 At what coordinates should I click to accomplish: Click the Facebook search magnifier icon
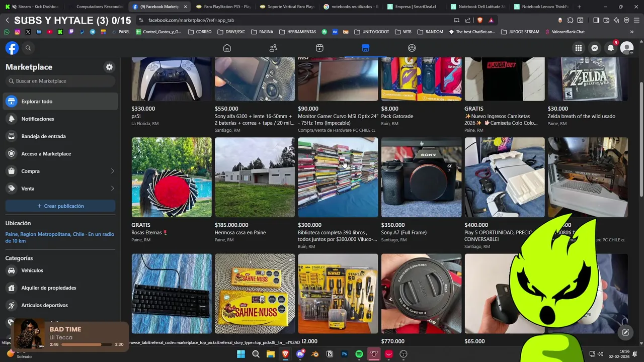pyautogui.click(x=28, y=48)
